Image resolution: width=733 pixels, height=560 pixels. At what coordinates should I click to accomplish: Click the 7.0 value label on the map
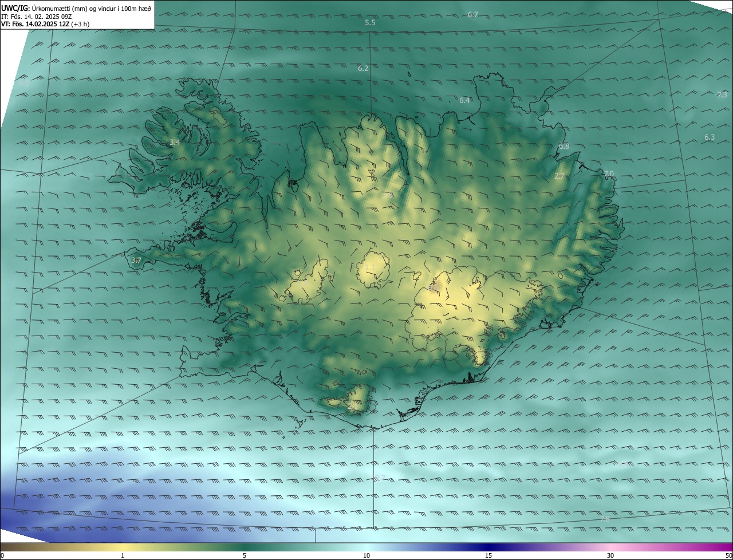pyautogui.click(x=609, y=174)
